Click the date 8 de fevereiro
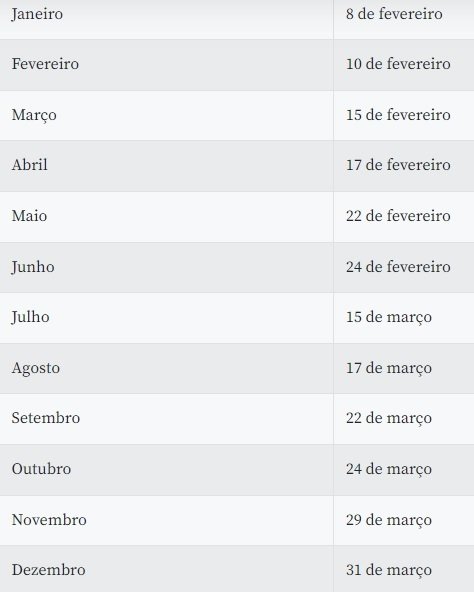The image size is (474, 592). [394, 14]
